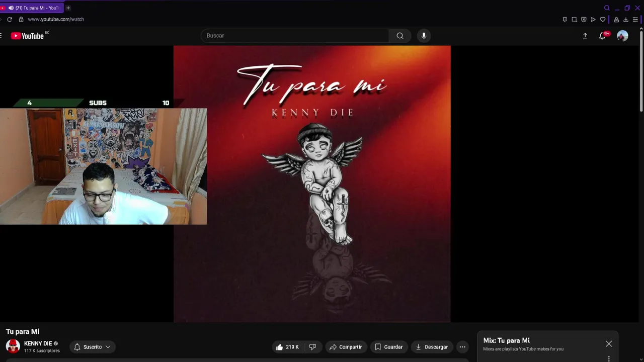Click the Mix: Tu para Mi title
The height and width of the screenshot is (362, 644).
(x=506, y=340)
